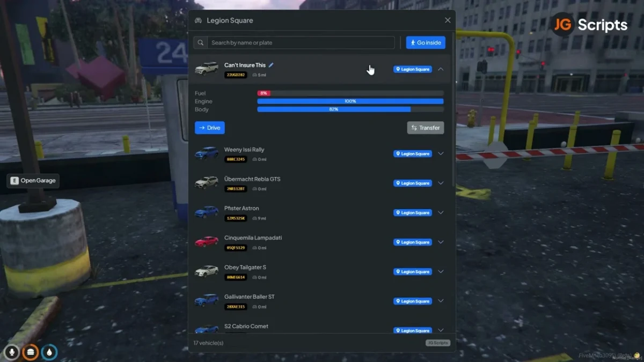Click the plate 22UGD282
The width and height of the screenshot is (644, 362).
click(x=236, y=75)
